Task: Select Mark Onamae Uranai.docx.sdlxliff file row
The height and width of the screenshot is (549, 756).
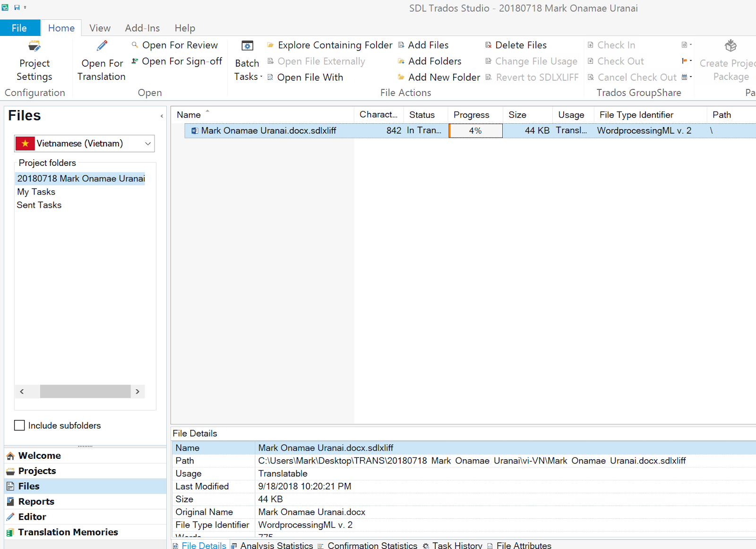Action: pos(470,131)
